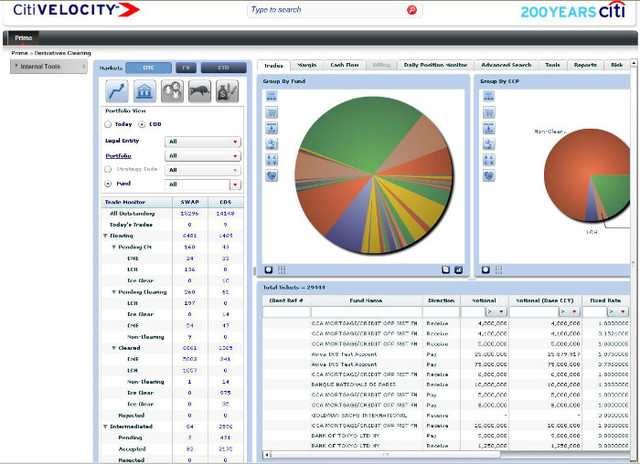Screen dimensions: 640x464
Task: Select the bank building icon
Action: tap(144, 91)
